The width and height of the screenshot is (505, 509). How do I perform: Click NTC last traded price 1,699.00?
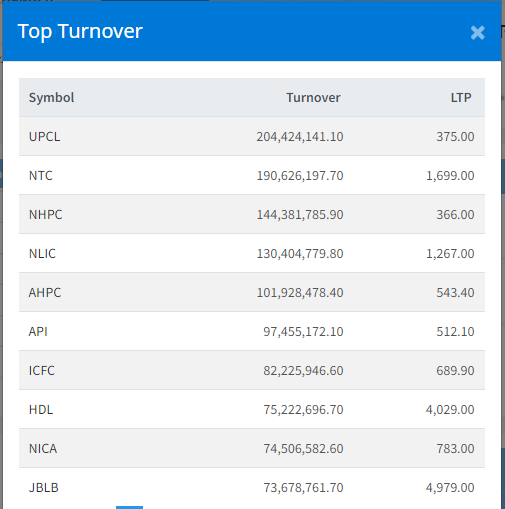[450, 176]
